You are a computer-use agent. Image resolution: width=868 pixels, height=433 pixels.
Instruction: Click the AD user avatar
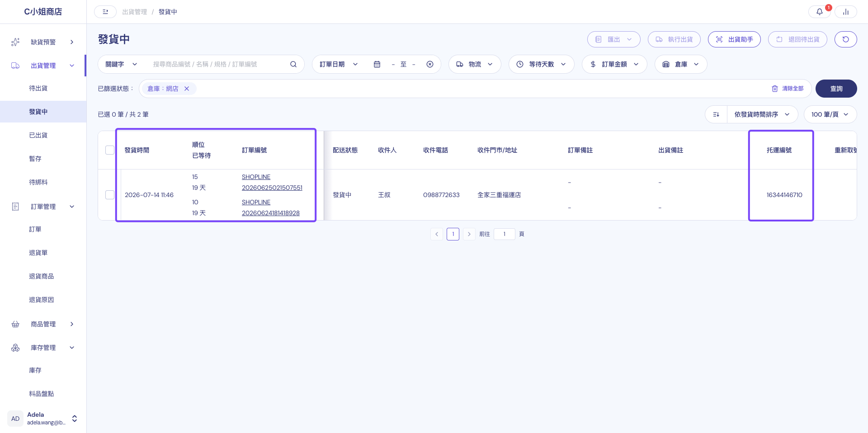15,419
